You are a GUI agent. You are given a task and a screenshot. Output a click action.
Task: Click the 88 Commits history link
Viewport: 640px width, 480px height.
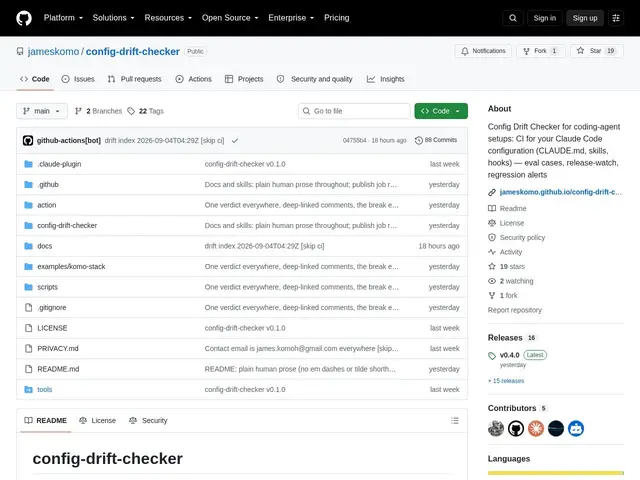click(x=436, y=140)
